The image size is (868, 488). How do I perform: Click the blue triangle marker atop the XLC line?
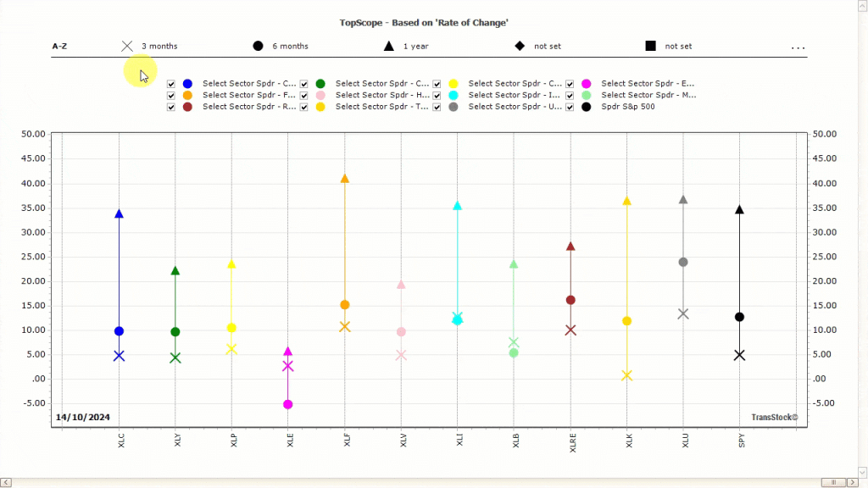(119, 213)
